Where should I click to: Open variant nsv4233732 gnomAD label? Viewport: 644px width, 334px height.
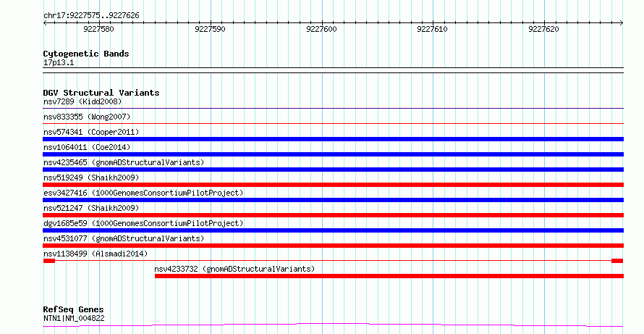[234, 269]
